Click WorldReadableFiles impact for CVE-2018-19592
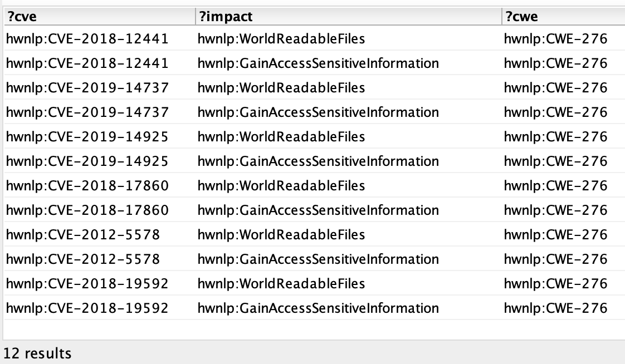Image resolution: width=625 pixels, height=364 pixels. [x=281, y=284]
